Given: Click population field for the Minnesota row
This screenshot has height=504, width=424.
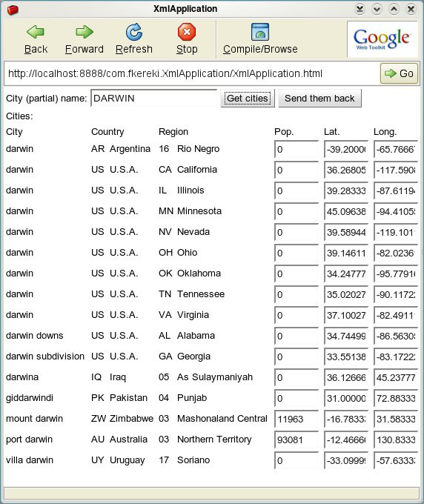Looking at the screenshot, I should tap(297, 211).
